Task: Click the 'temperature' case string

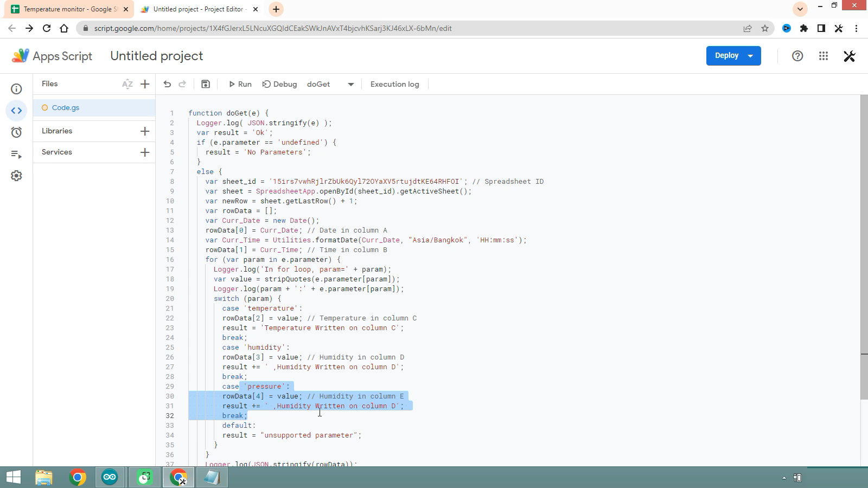Action: 271,309
